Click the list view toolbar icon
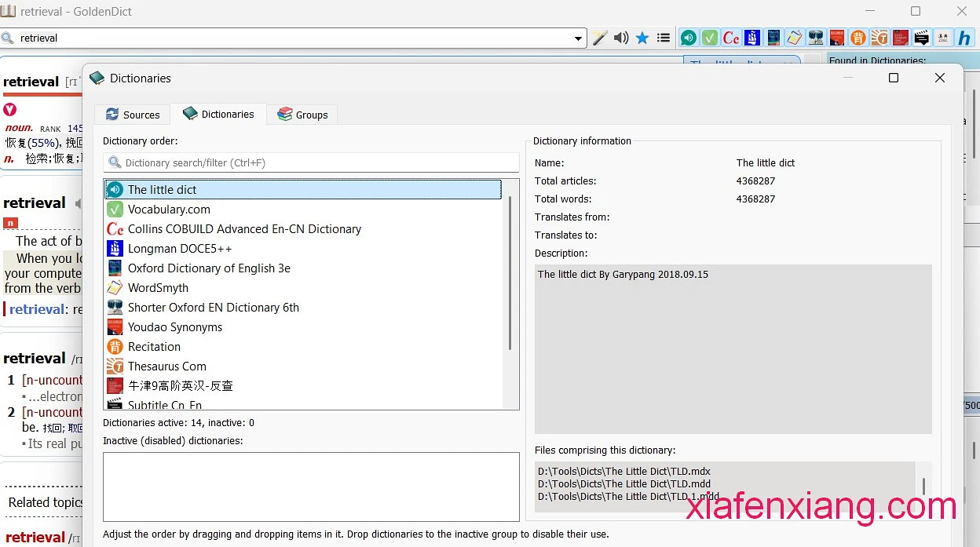This screenshot has width=980, height=547. [x=664, y=38]
